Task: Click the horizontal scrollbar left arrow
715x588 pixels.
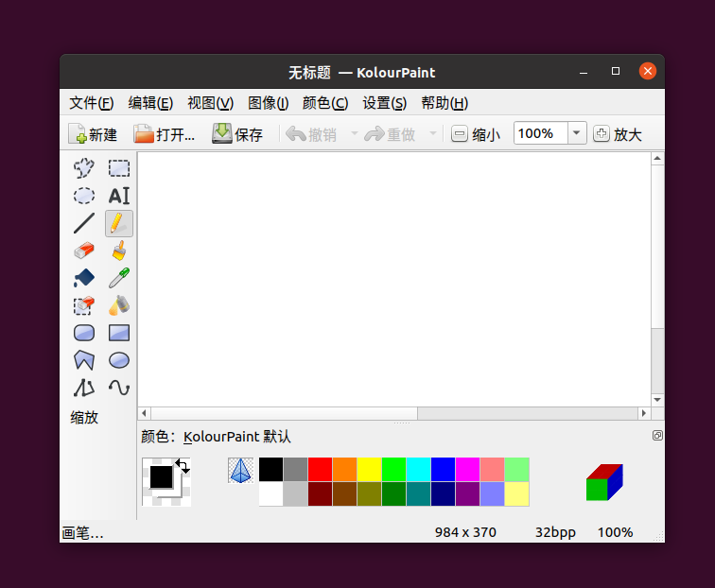Action: 144,413
